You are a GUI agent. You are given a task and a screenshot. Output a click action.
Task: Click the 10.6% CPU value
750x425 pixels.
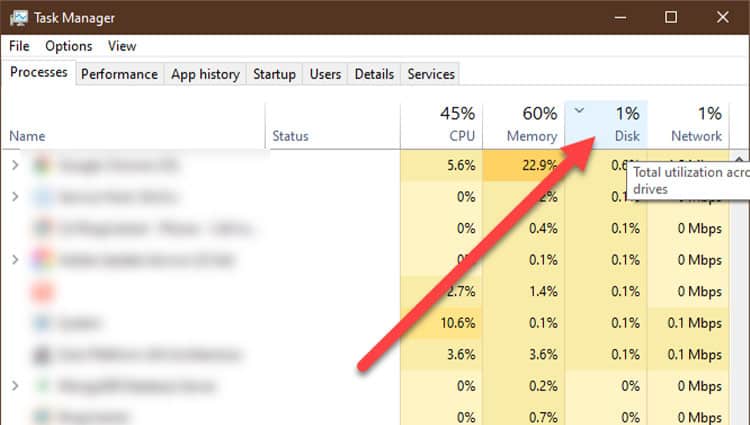click(x=458, y=323)
